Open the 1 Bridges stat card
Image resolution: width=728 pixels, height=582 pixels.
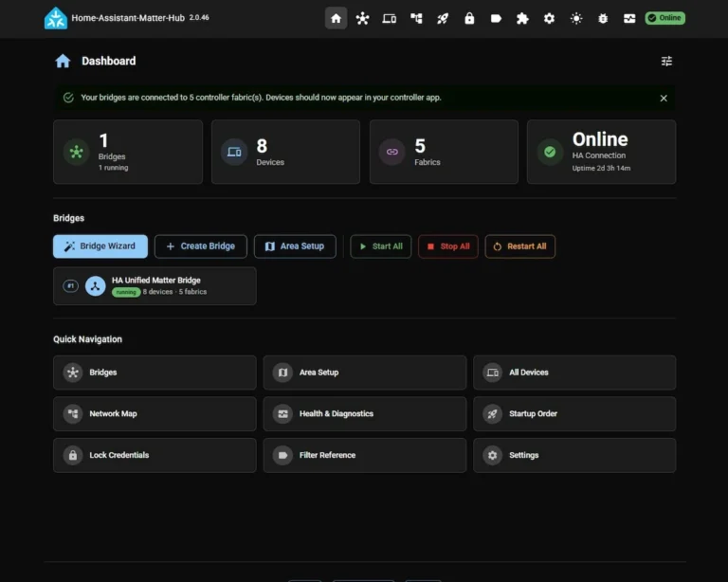tap(128, 152)
